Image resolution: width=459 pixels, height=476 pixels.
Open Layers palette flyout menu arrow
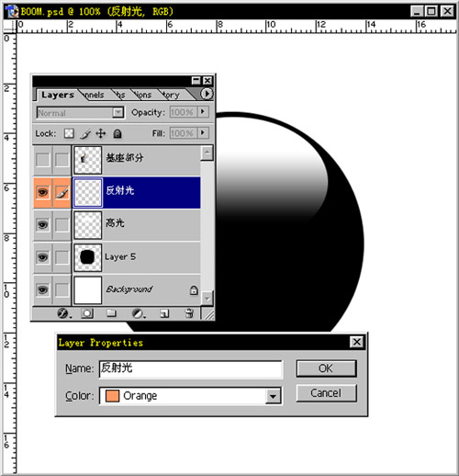click(x=207, y=94)
